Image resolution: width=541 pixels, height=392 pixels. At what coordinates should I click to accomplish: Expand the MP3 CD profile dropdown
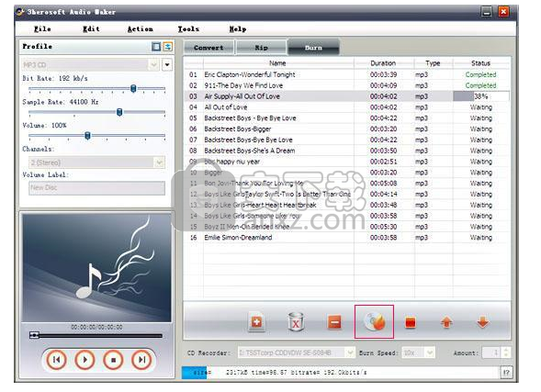[x=154, y=65]
